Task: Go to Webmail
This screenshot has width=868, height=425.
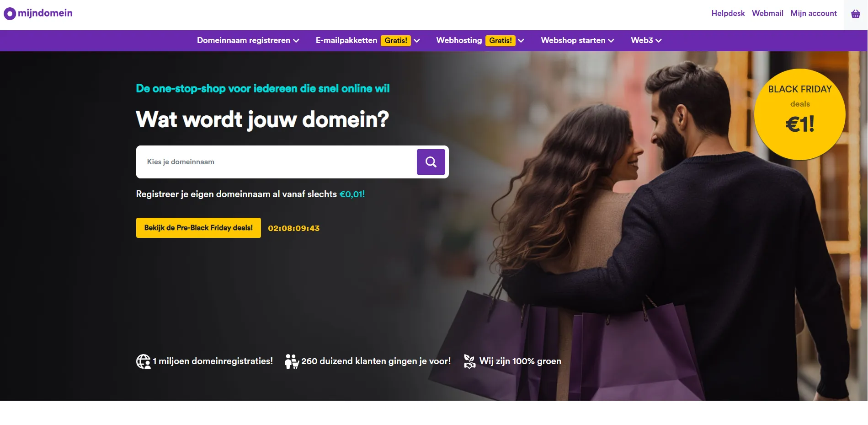Action: coord(767,14)
